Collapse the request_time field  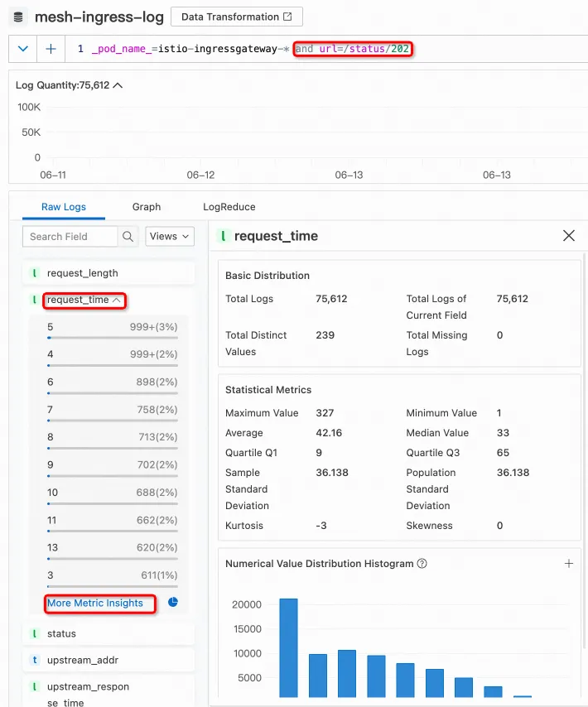[x=84, y=300]
